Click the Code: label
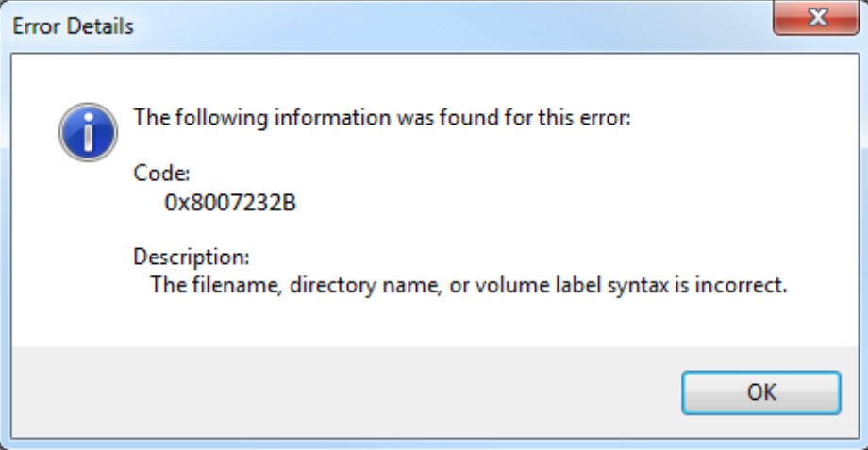The height and width of the screenshot is (450, 868). [x=161, y=174]
